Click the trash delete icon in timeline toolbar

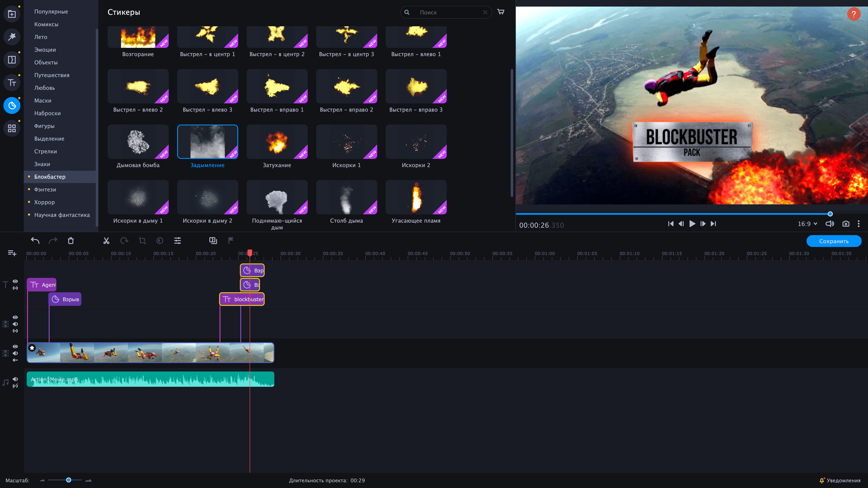point(71,241)
